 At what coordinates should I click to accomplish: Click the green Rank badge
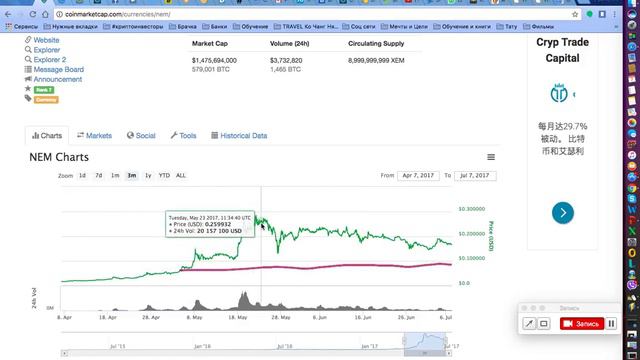(x=44, y=90)
